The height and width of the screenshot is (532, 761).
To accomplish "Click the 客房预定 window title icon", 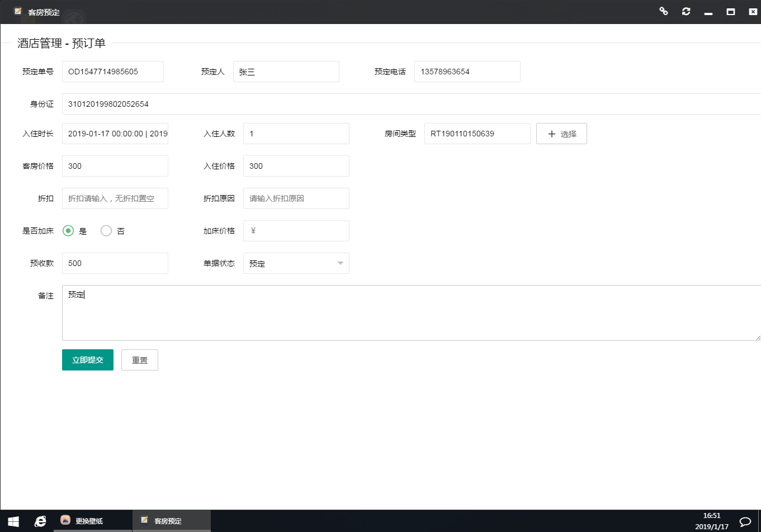I will point(18,11).
